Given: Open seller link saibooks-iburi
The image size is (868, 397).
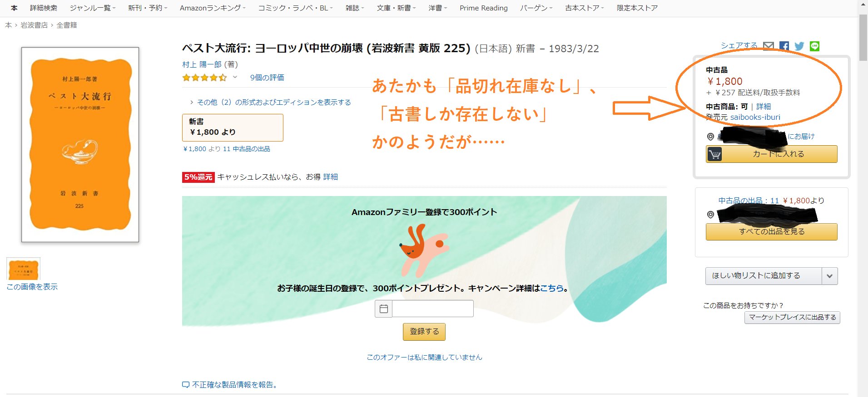Looking at the screenshot, I should [x=755, y=117].
